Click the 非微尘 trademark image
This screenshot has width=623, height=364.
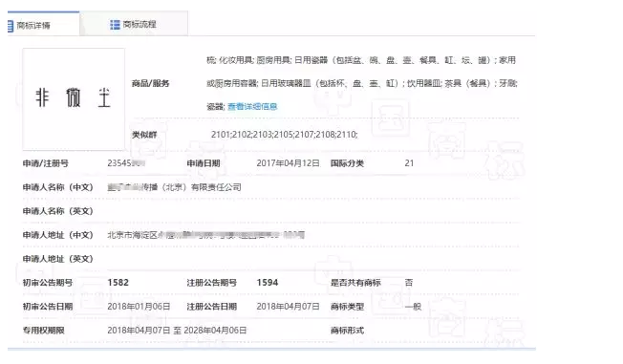(74, 99)
